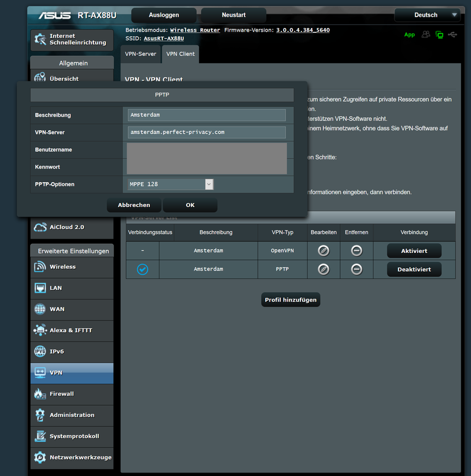
Task: Click the Netzwerkwerkzeuge tools icon
Action: pos(40,457)
